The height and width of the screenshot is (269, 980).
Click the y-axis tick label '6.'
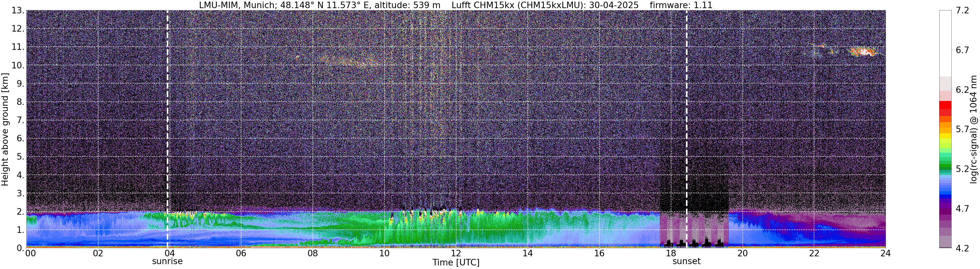tap(21, 138)
